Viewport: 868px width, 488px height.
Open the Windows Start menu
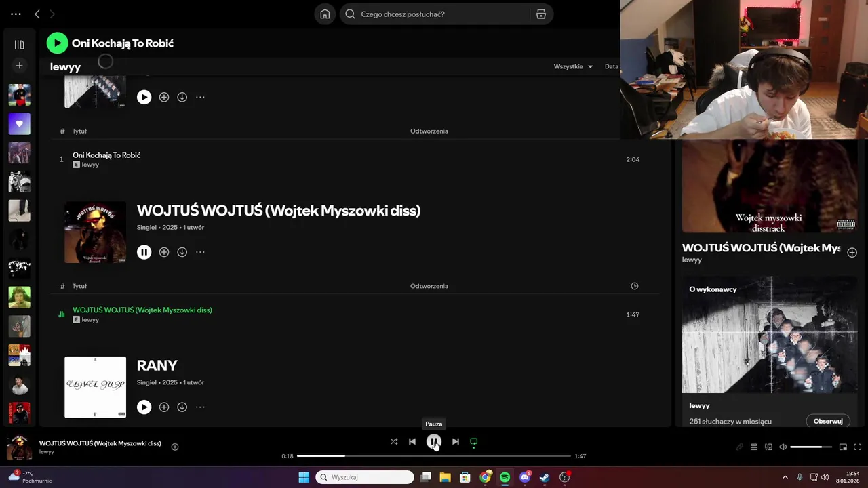(304, 477)
